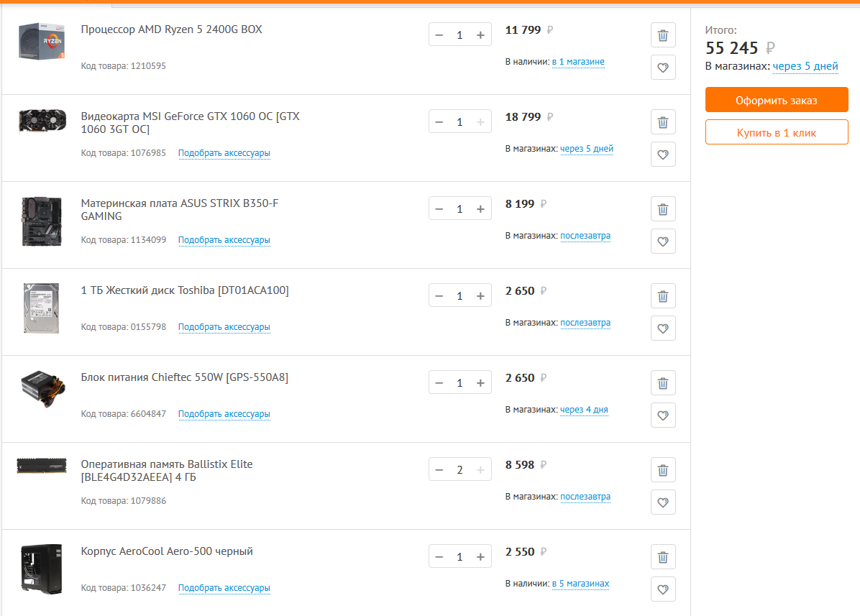
Task: Open Процессор AMD Ryzen 5 2400G BOX title
Action: click(172, 29)
